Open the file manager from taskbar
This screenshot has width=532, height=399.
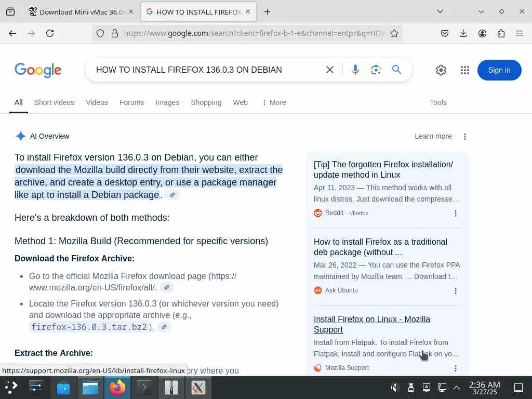coord(90,388)
